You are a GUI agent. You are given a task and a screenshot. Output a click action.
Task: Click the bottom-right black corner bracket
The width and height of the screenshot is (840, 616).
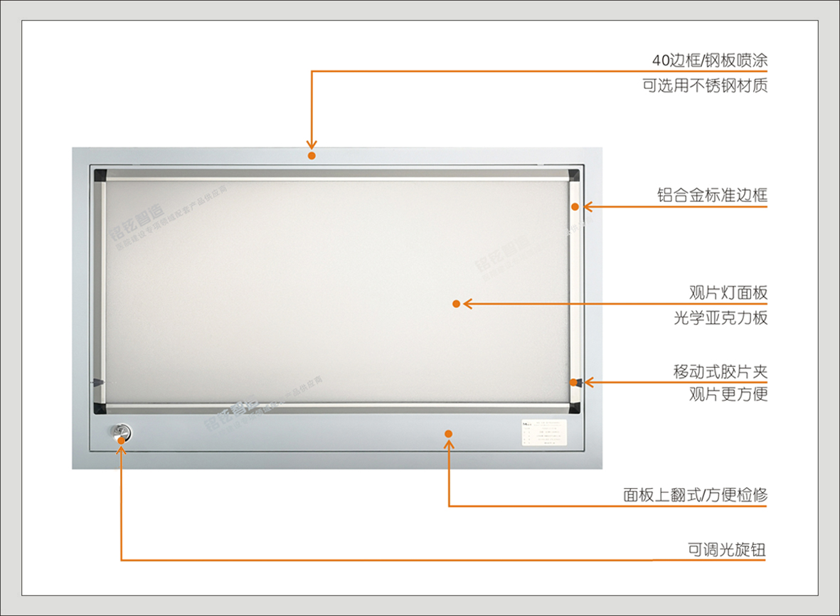point(574,408)
